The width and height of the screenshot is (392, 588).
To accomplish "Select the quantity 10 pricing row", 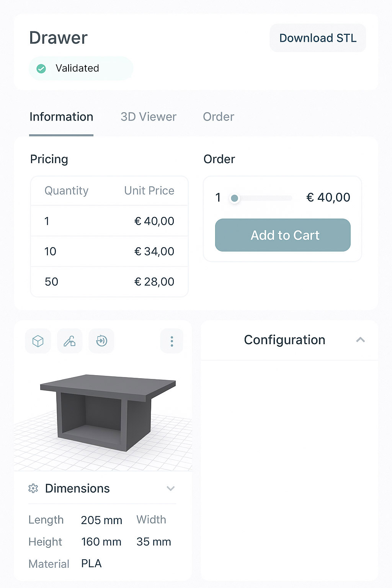I will [109, 252].
